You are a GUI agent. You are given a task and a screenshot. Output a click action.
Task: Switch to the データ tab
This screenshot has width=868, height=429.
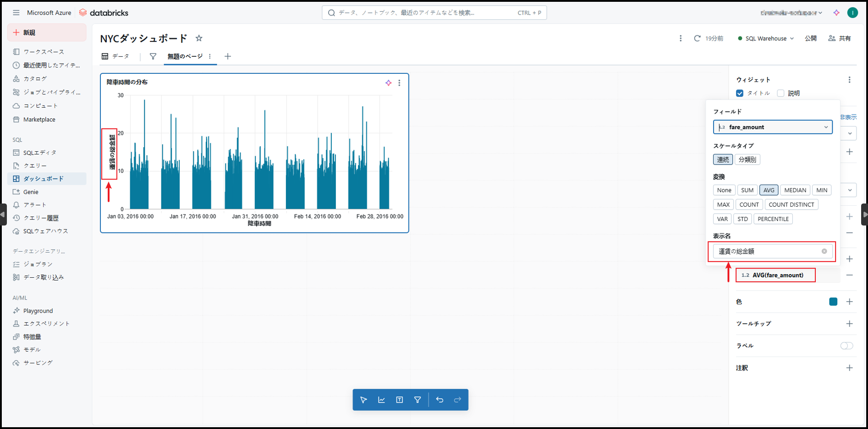coord(115,56)
